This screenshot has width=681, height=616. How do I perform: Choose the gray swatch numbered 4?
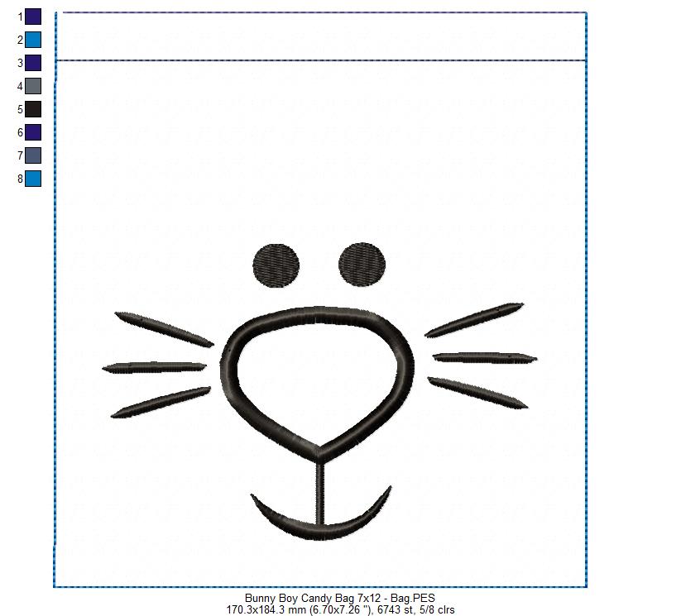pyautogui.click(x=33, y=85)
